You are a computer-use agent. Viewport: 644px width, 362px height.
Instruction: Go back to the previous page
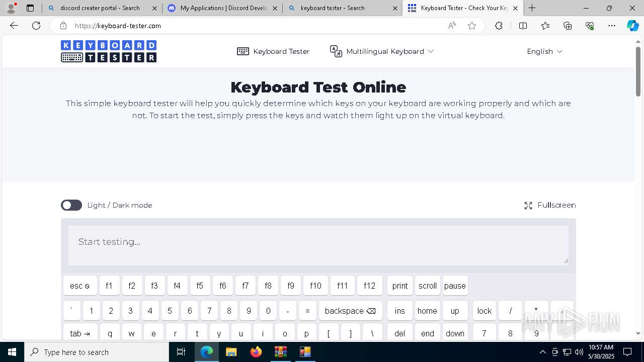[x=14, y=26]
